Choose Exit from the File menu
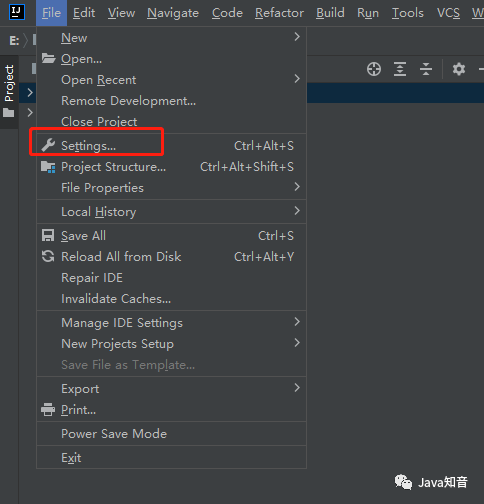The width and height of the screenshot is (484, 504). (x=171, y=458)
